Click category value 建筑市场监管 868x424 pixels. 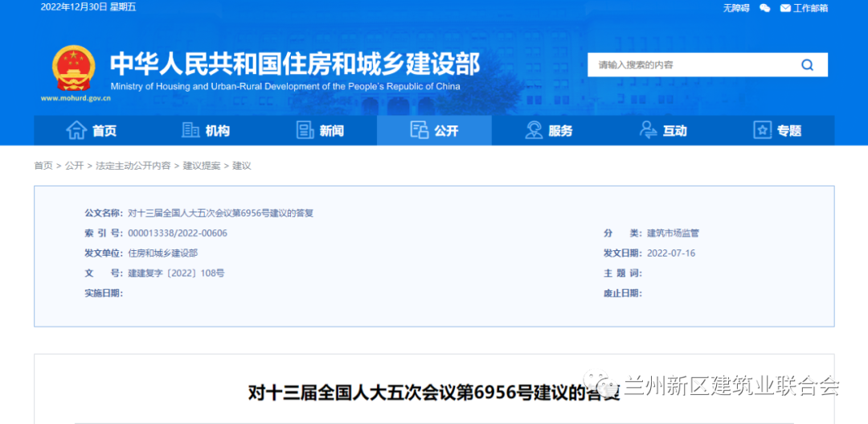pos(673,233)
